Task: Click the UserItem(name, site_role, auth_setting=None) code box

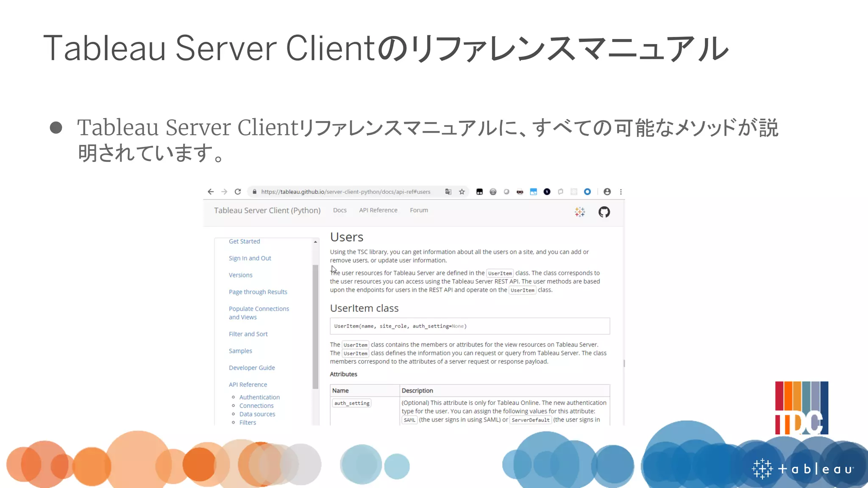Action: [470, 326]
